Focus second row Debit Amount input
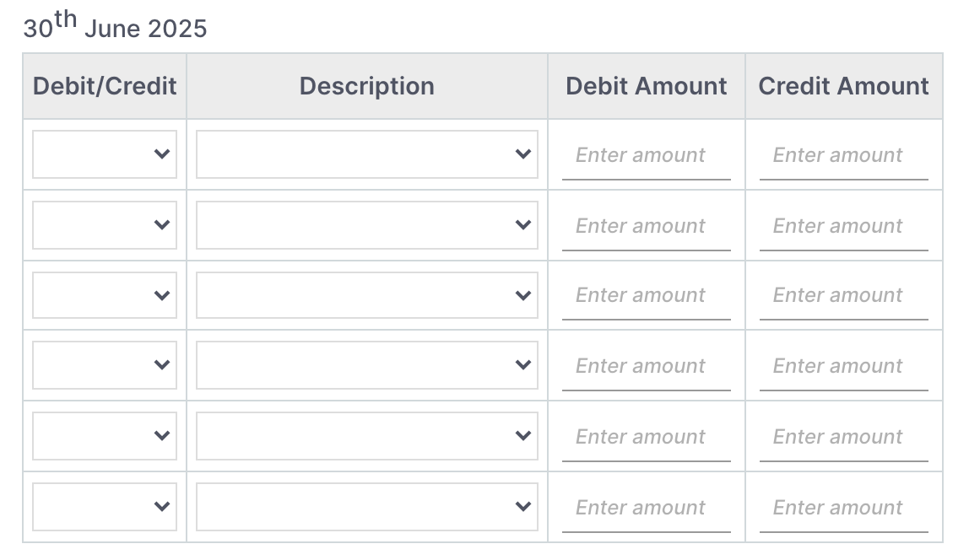This screenshot has width=969, height=560. tap(646, 226)
